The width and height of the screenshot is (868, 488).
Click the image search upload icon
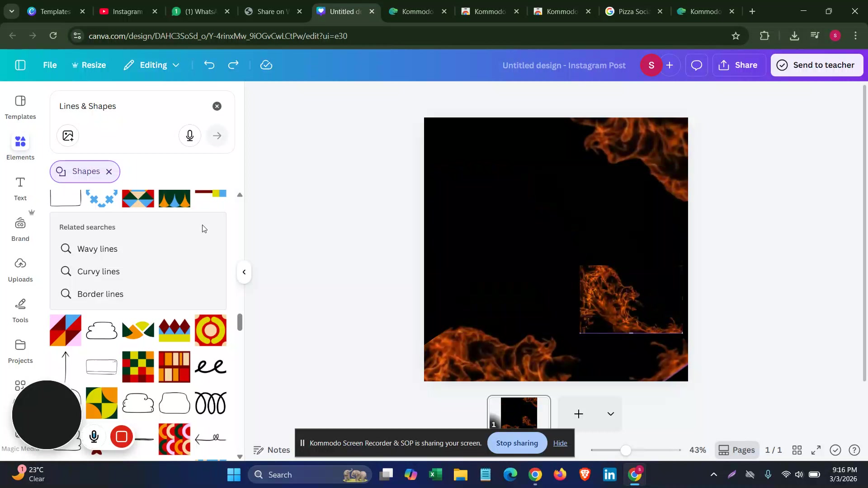68,136
